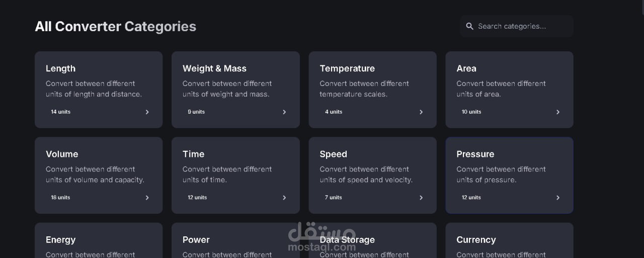Screen dimensions: 644x258
Task: Click the 12 units label on Time
Action: [197, 197]
